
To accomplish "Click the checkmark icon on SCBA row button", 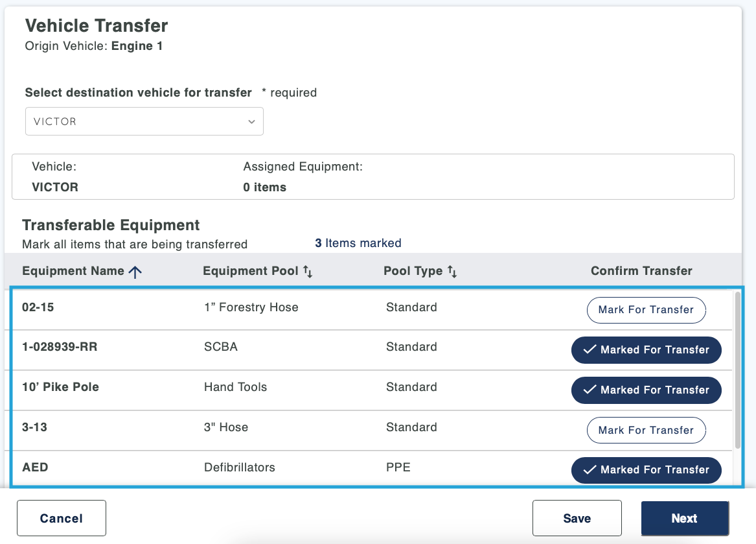I will coord(590,349).
